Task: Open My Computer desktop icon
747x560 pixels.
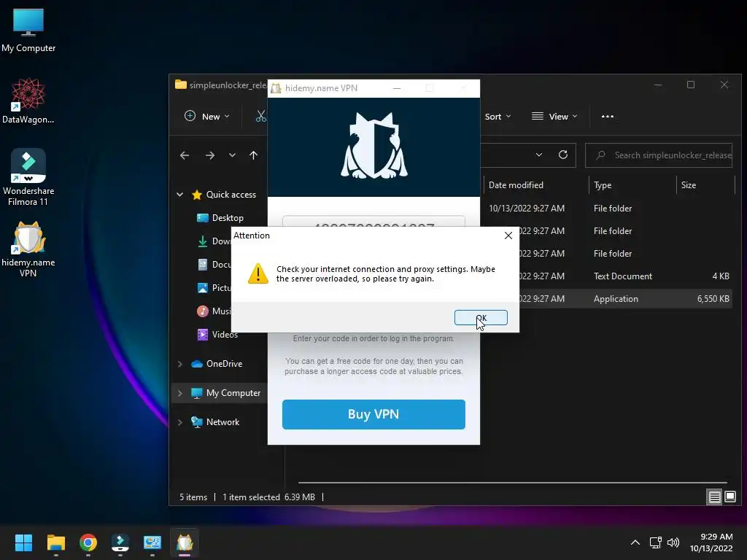Action: coord(28,30)
